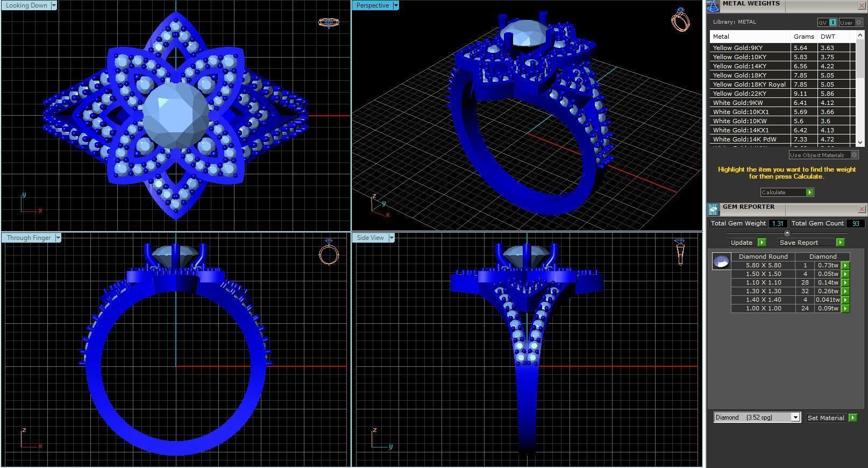
Task: Click the Diamond Round gem thumbnail
Action: point(721,261)
